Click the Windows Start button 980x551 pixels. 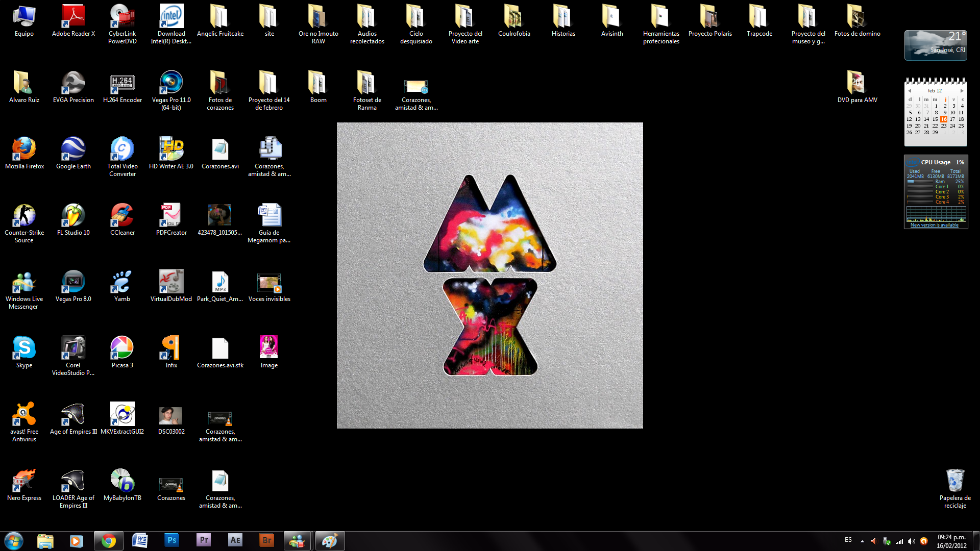pyautogui.click(x=14, y=541)
